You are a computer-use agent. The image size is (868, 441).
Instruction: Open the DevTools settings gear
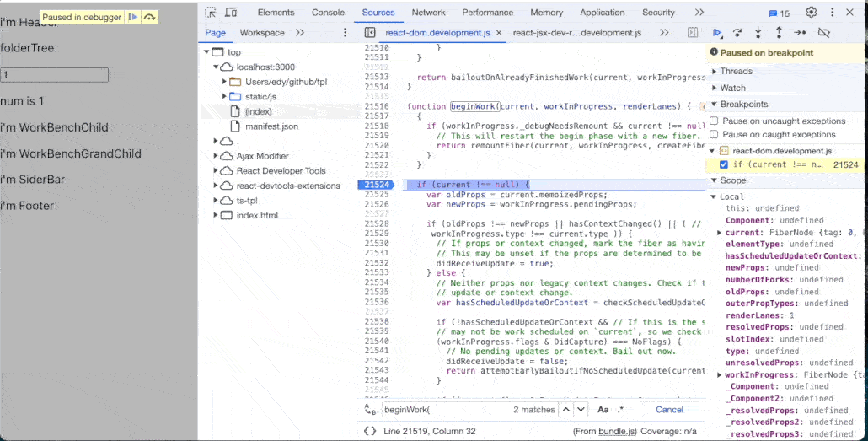click(811, 12)
